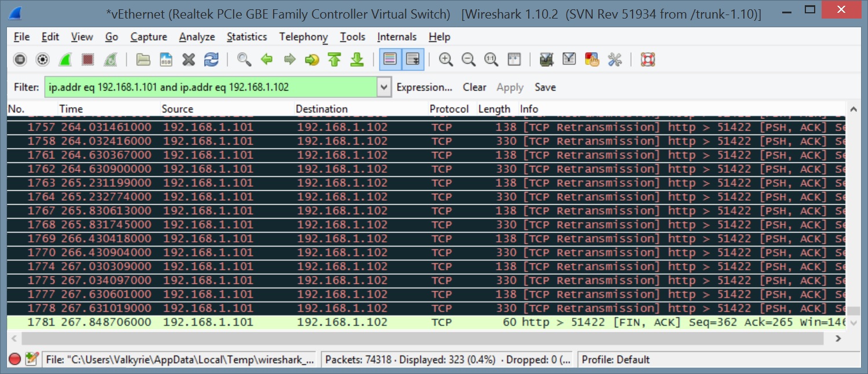Expand the recent filters dropdown arrow
Image resolution: width=868 pixels, height=374 pixels.
384,88
